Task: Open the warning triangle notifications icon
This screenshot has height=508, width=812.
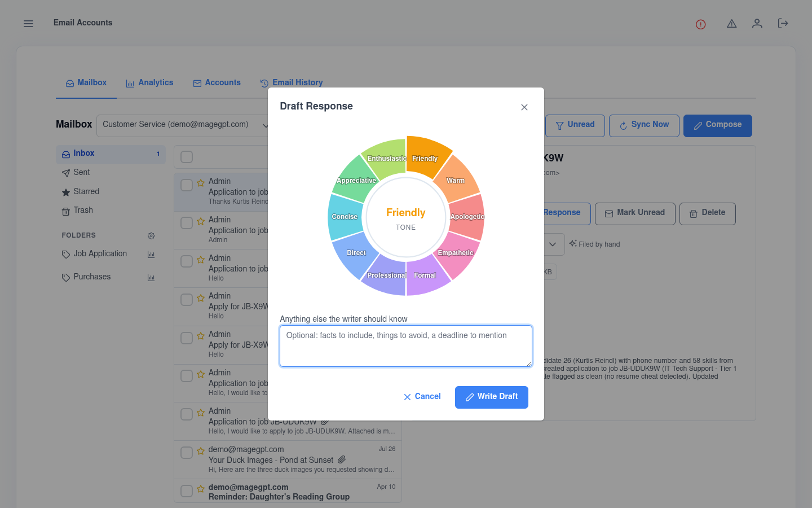Action: pyautogui.click(x=732, y=24)
